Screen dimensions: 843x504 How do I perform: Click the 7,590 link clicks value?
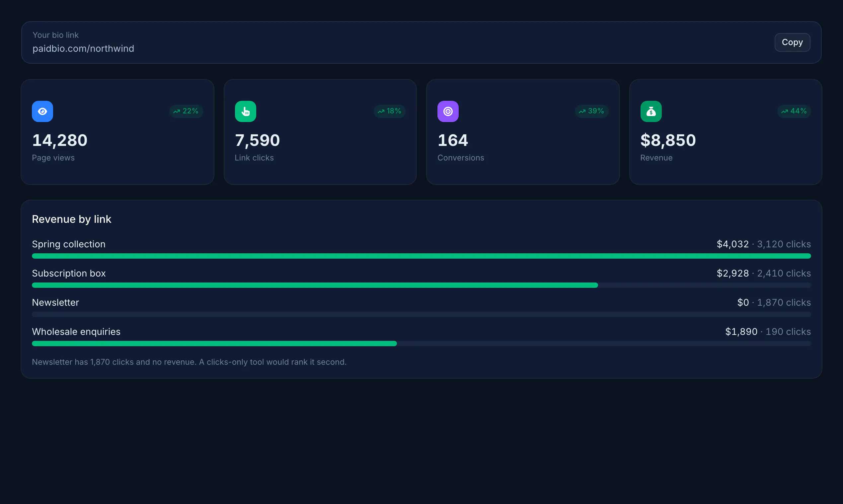coord(257,140)
